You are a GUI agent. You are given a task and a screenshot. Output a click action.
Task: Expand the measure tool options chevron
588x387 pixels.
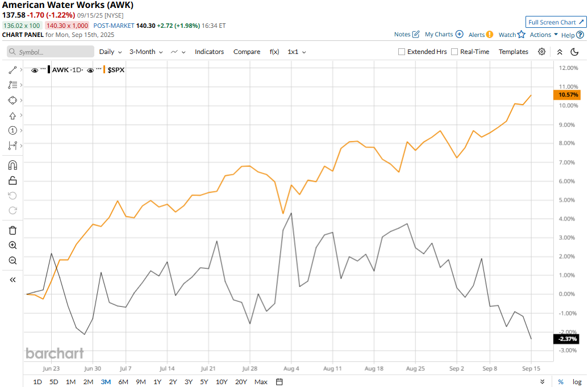tap(22, 145)
